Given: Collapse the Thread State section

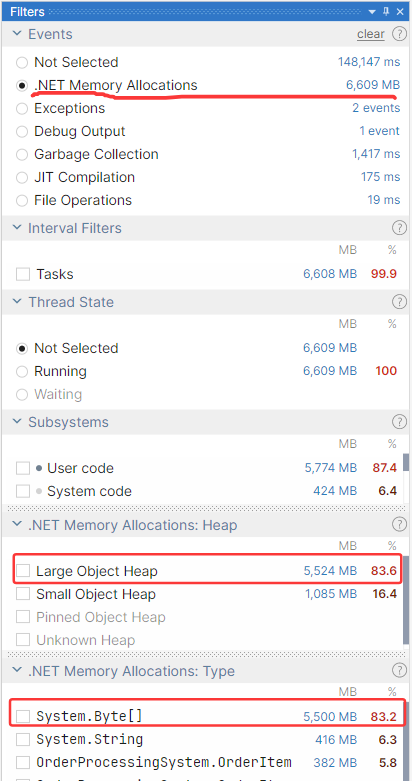Looking at the screenshot, I should 17,302.
